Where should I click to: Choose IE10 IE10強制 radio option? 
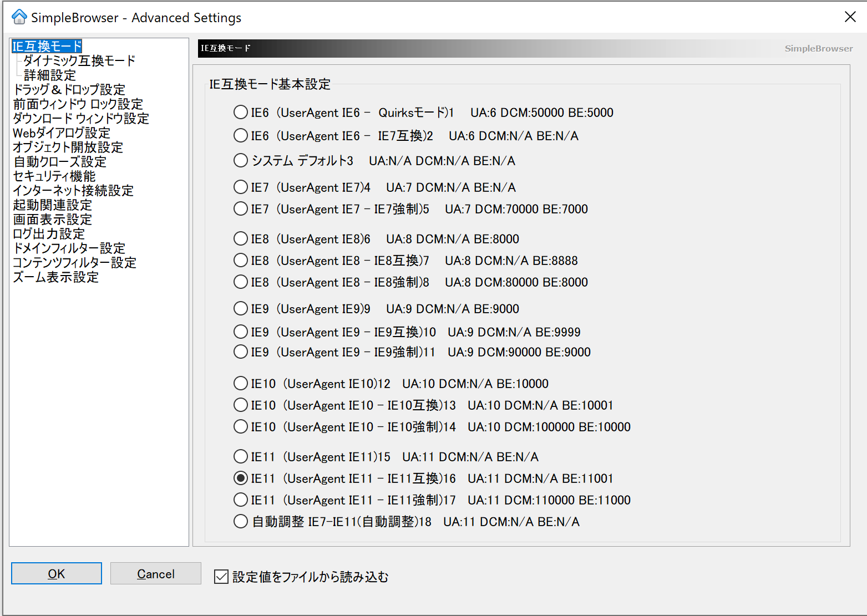click(x=241, y=427)
